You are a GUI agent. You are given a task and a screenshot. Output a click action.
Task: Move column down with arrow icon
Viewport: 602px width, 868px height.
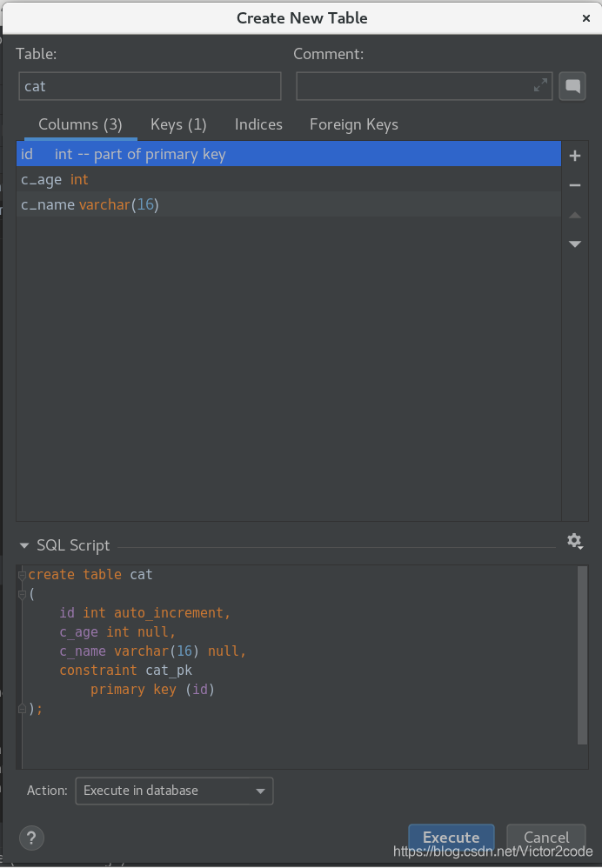(x=575, y=244)
